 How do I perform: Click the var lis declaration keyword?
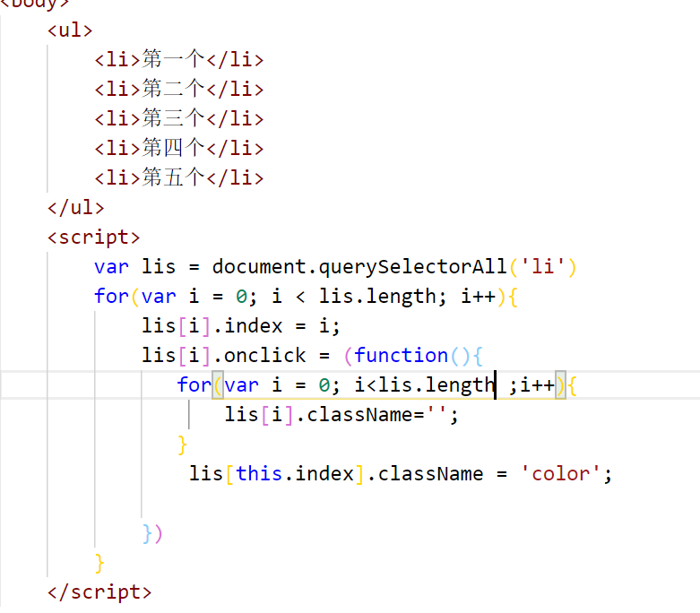click(x=112, y=267)
